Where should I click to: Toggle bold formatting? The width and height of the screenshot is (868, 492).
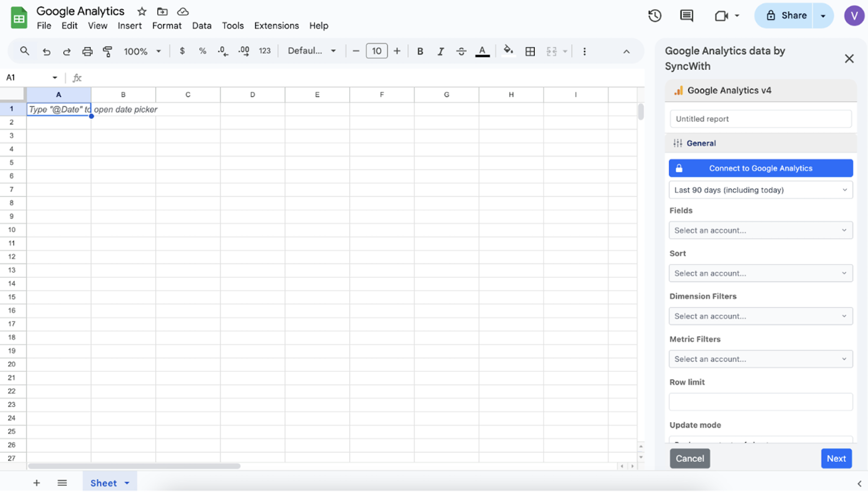(x=420, y=51)
